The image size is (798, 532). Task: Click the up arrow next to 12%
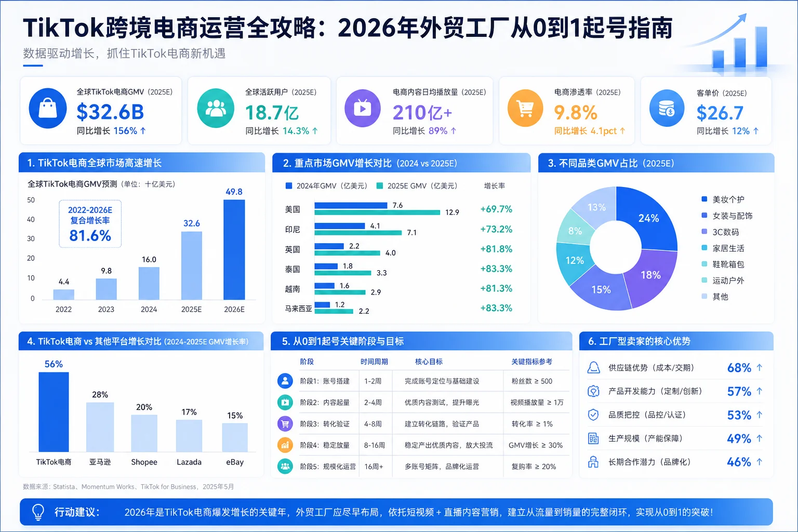756,131
